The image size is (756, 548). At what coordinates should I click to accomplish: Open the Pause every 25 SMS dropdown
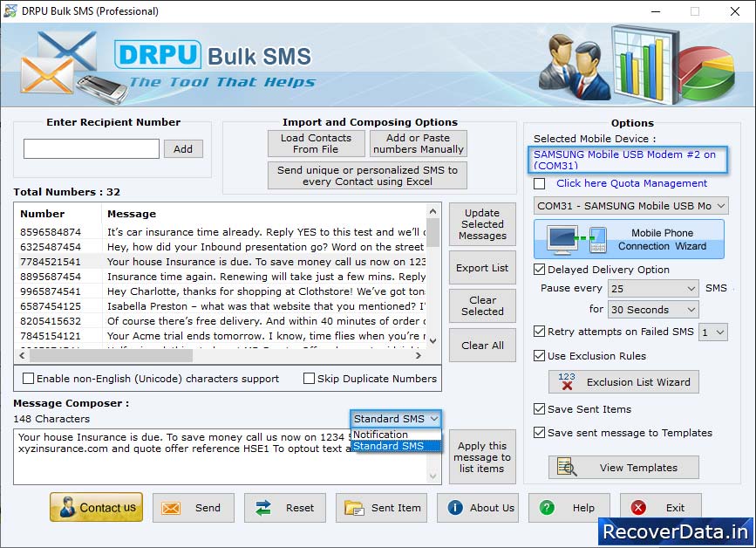click(x=653, y=289)
